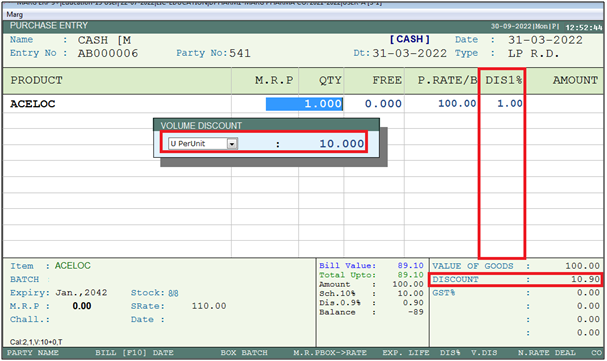
Task: Click the Balance value -89
Action: pos(416,312)
